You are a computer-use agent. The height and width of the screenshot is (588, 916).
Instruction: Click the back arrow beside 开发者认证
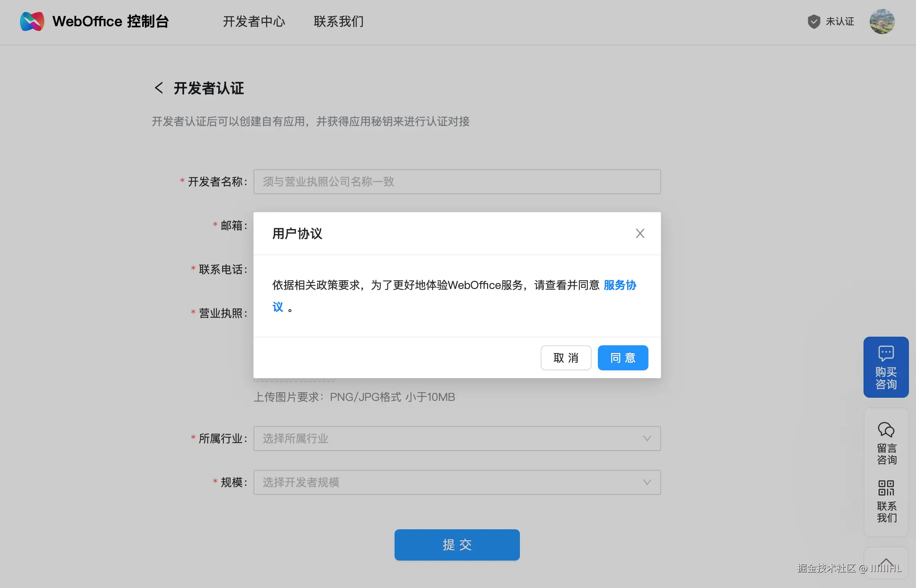[159, 88]
